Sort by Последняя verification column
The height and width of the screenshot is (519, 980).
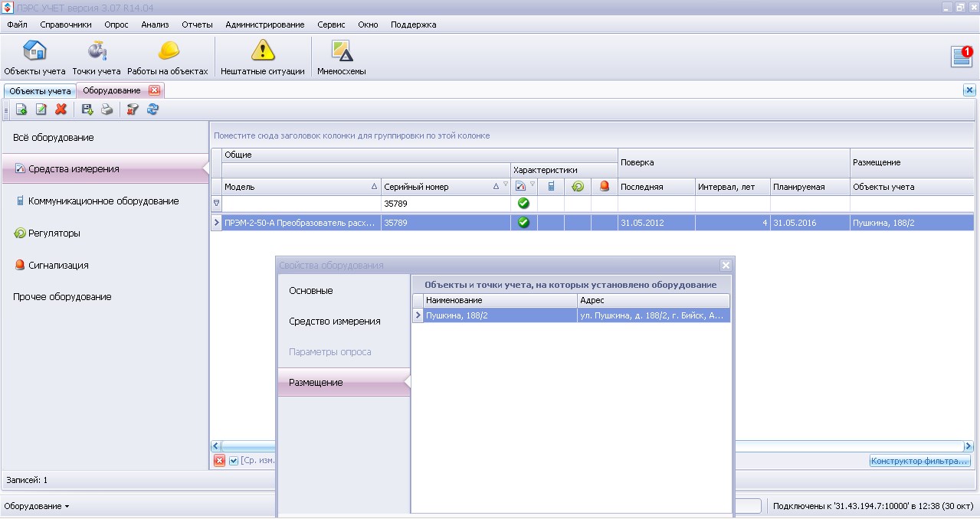pyautogui.click(x=657, y=187)
